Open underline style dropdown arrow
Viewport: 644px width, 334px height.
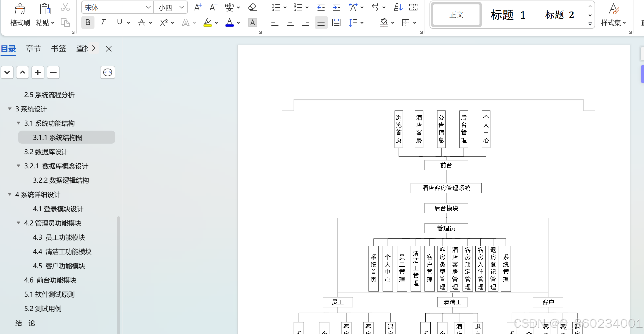(128, 23)
